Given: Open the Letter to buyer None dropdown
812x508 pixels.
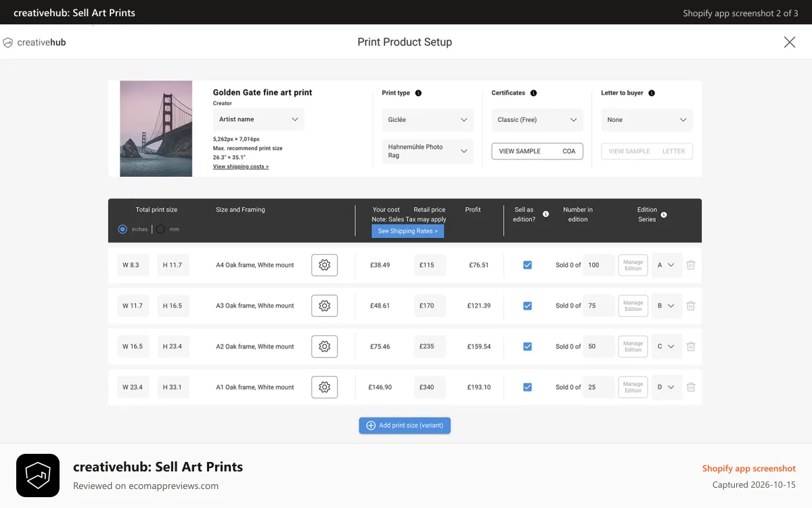Looking at the screenshot, I should [647, 120].
